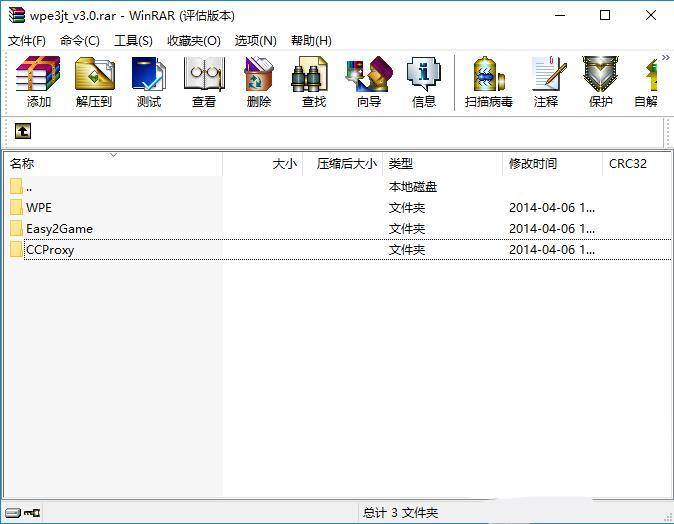Click the disk icon in status bar

[13, 512]
